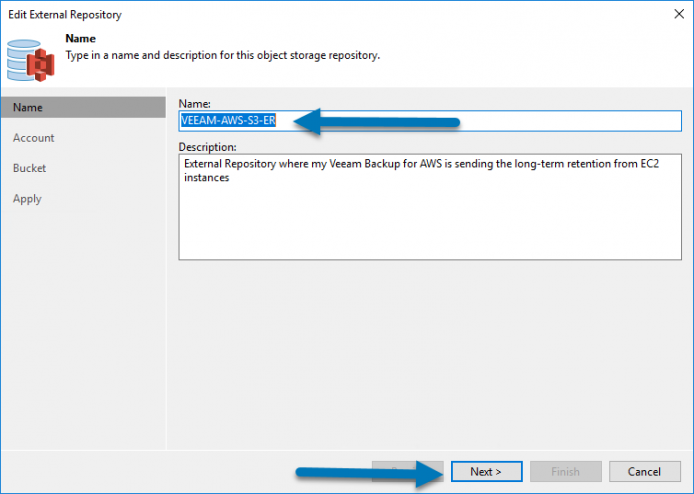The image size is (694, 494).
Task: Click the bold Name header title
Action: [81, 39]
